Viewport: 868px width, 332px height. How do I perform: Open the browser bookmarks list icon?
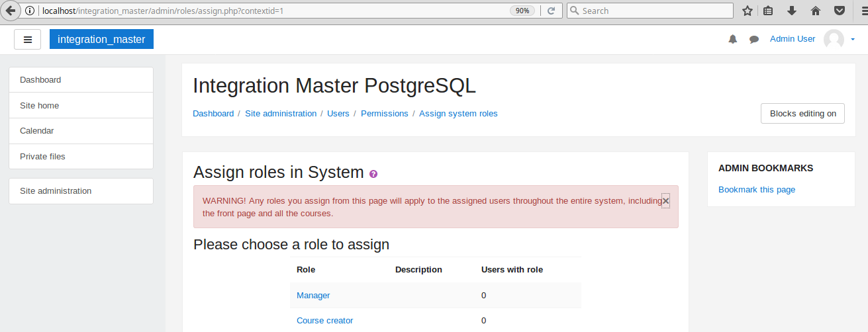[x=768, y=11]
